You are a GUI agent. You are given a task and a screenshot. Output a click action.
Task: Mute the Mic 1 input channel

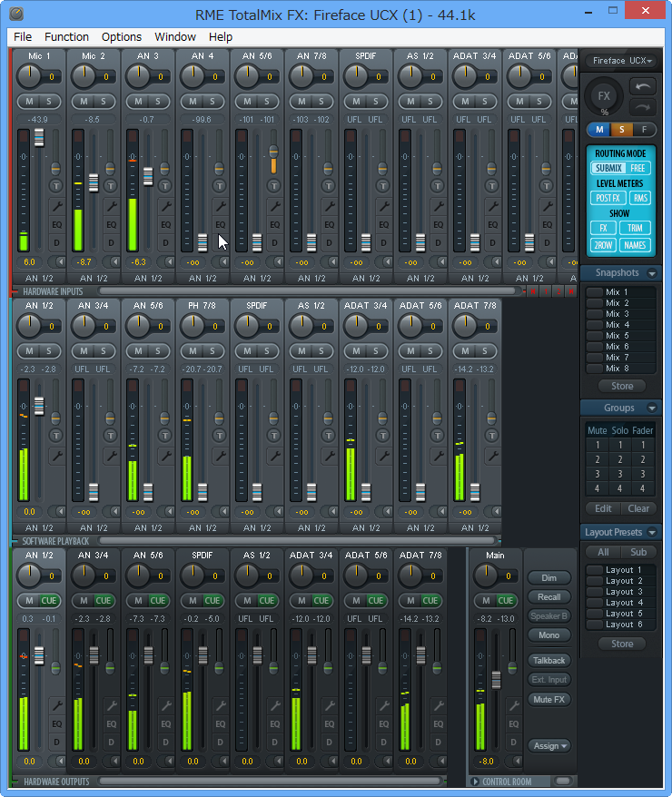pyautogui.click(x=29, y=102)
